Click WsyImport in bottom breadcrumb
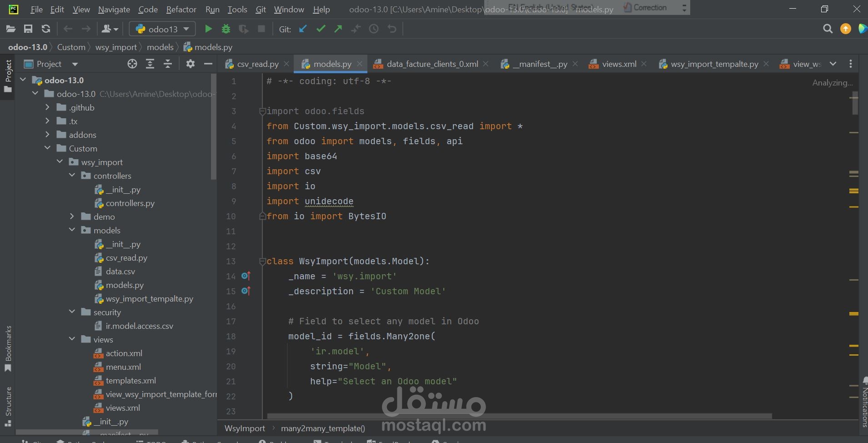Image resolution: width=868 pixels, height=443 pixels. tap(245, 428)
